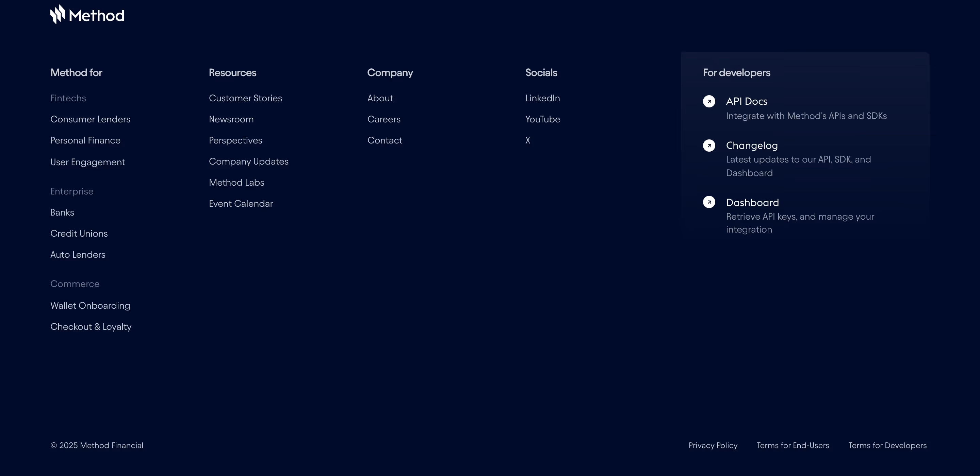980x476 pixels.
Task: Open Perspectives page
Action: pos(235,140)
